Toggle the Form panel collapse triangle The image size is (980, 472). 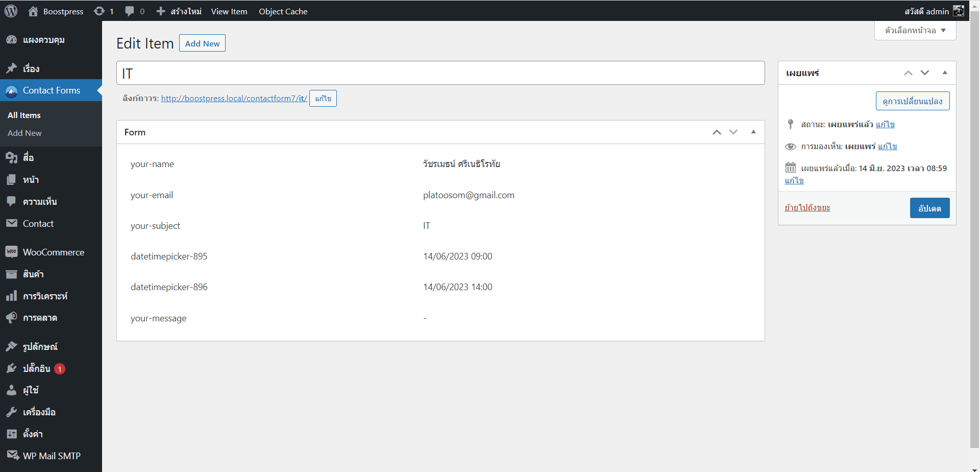[x=753, y=132]
